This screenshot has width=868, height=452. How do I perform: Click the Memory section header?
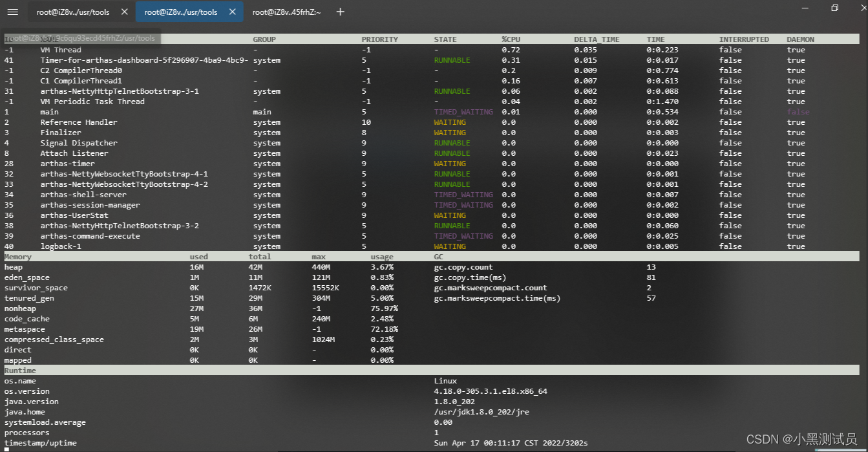point(18,257)
